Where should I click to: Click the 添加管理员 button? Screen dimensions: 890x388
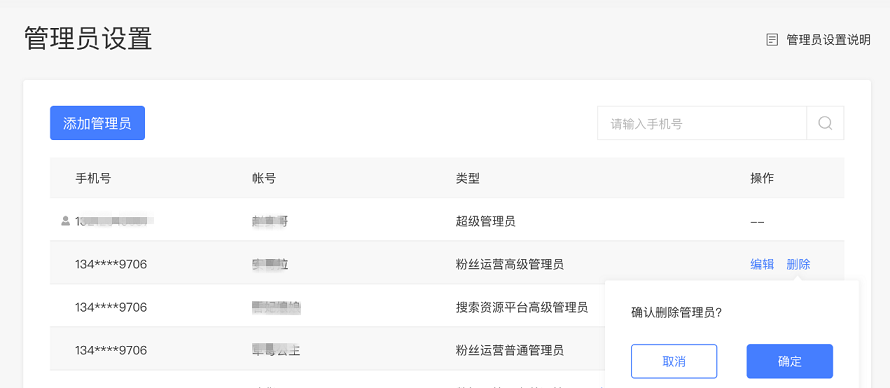pyautogui.click(x=97, y=123)
